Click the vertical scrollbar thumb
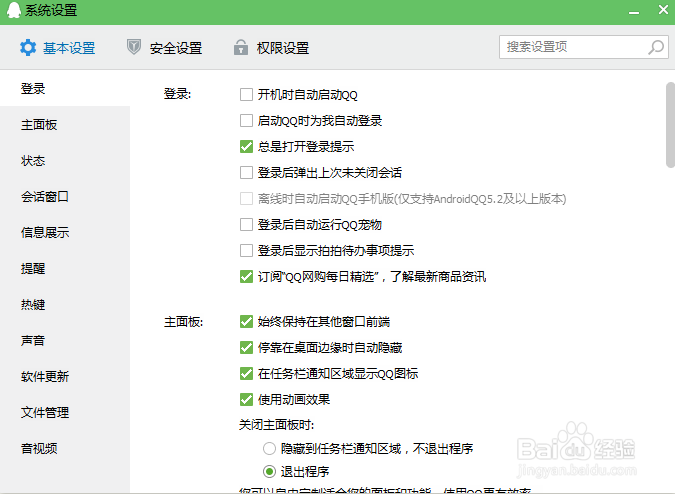 point(670,125)
